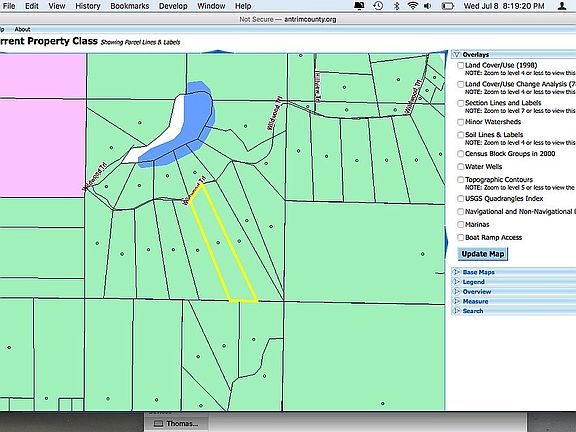Open the user account icon

click(562, 6)
